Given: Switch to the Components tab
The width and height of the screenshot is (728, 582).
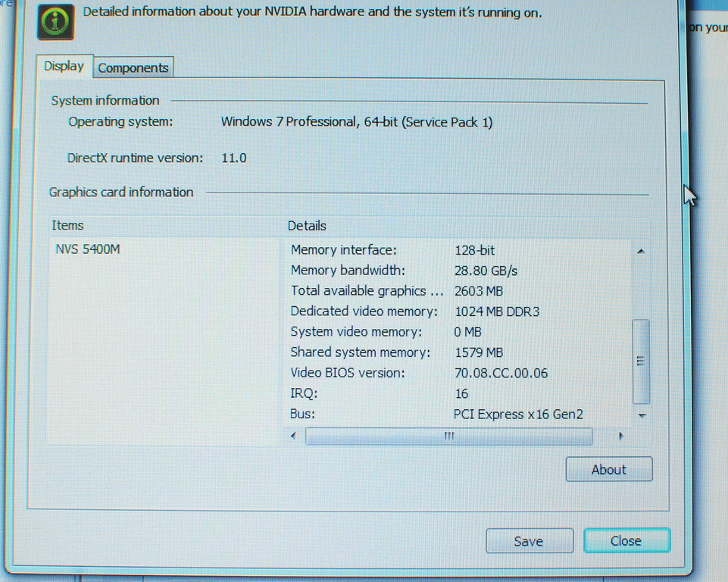Looking at the screenshot, I should pos(133,67).
